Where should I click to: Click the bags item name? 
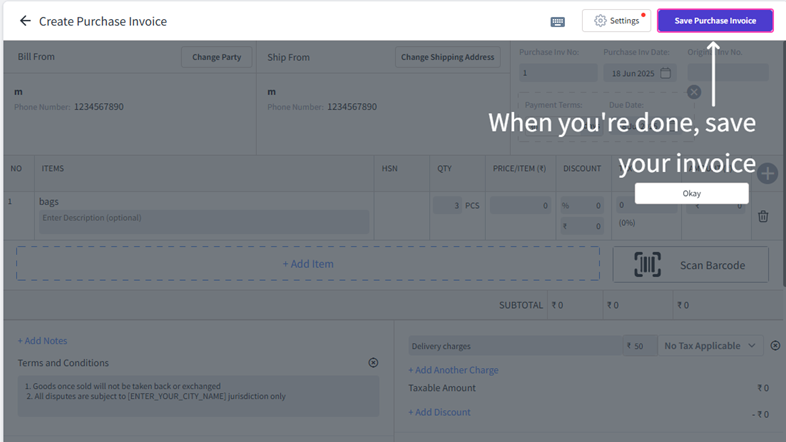click(x=49, y=201)
